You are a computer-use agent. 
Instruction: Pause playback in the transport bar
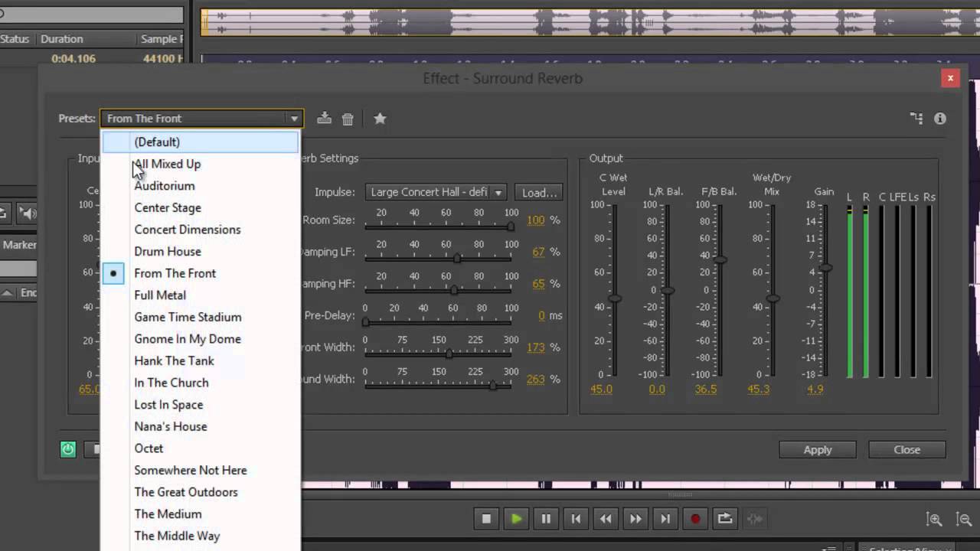[546, 519]
